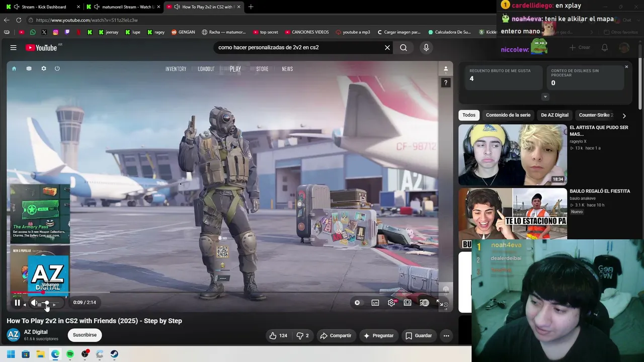Viewport: 644px width, 362px height.
Task: Cast the video to a TV
Action: click(424, 303)
